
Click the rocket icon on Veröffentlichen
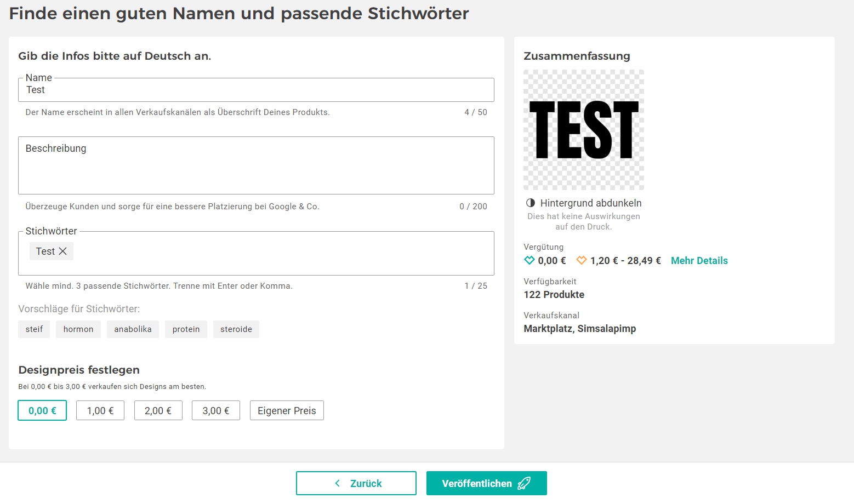point(524,483)
